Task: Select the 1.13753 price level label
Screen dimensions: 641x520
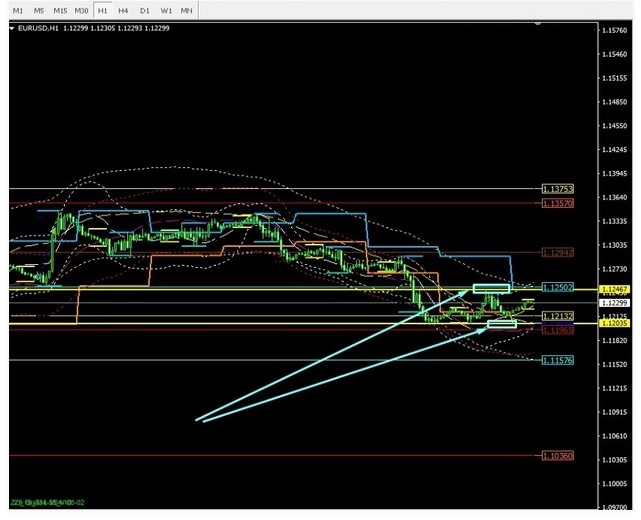Action: (x=558, y=189)
